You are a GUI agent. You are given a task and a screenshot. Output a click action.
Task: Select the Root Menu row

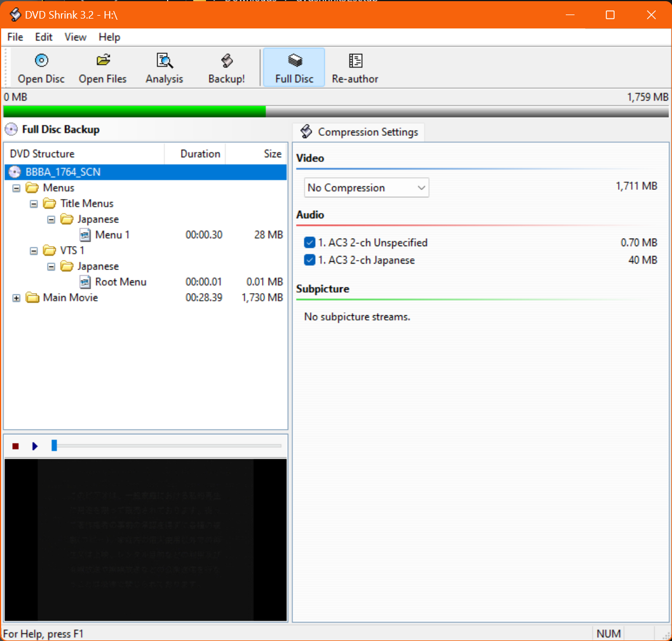[x=146, y=282]
